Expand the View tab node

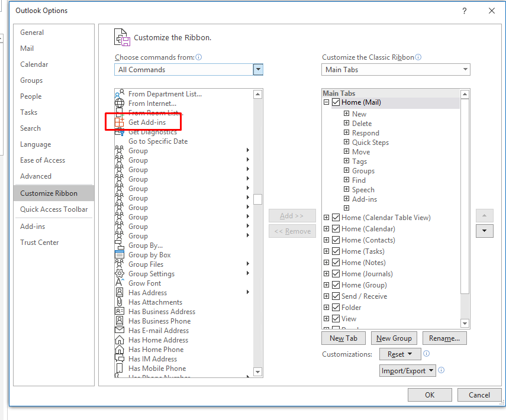[326, 319]
